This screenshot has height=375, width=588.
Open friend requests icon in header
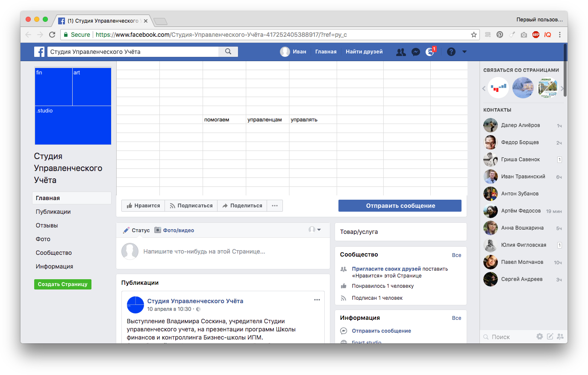[401, 52]
